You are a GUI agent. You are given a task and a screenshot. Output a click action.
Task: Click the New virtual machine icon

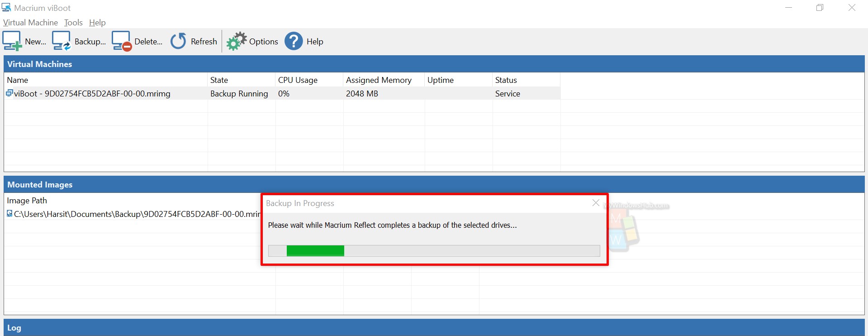pos(12,41)
